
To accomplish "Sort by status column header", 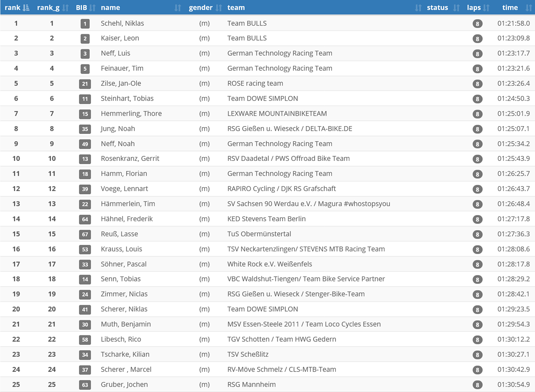I will point(443,7).
